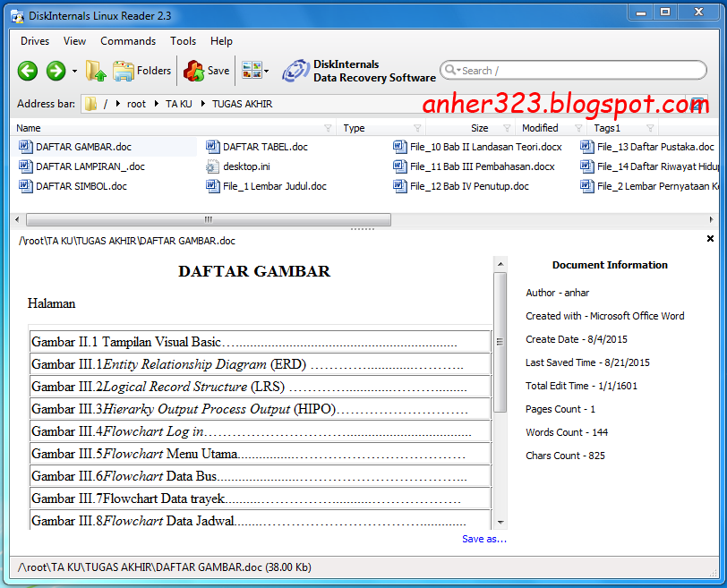
Task: Open the Size column filter icon
Action: (x=507, y=128)
